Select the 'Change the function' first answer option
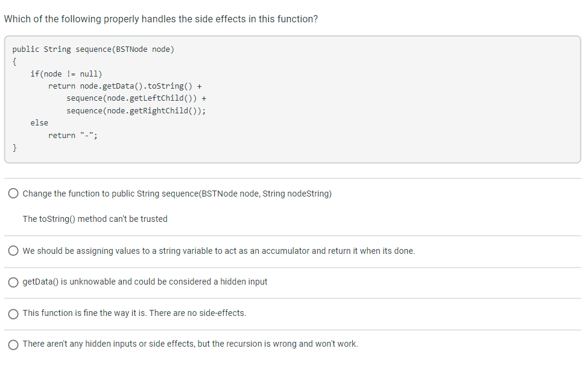Viewport: 588px width, 369px height. 13,193
